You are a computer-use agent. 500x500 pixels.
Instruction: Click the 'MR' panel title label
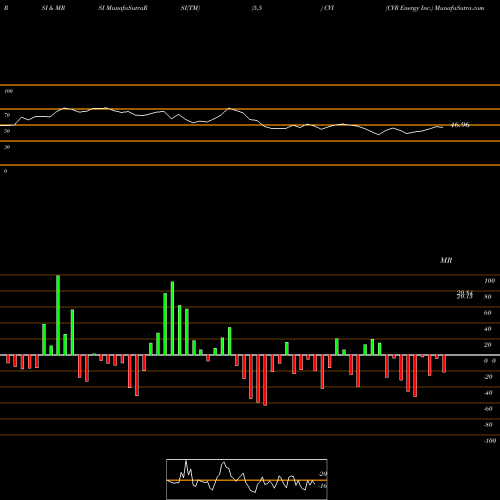tap(446, 260)
